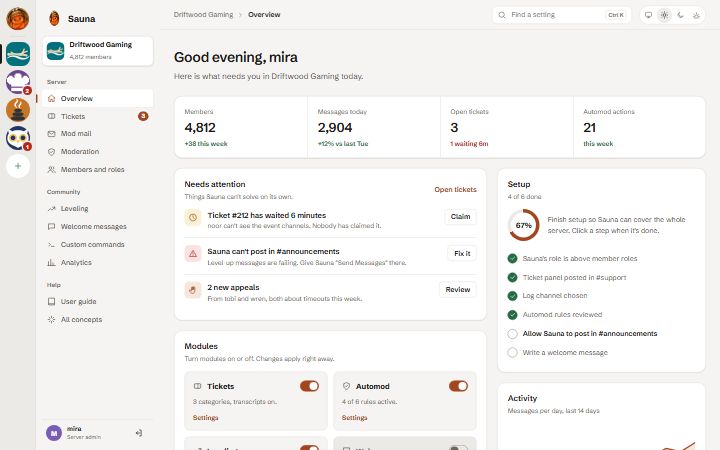Switch to the steaming stones server icon
The height and width of the screenshot is (450, 720).
click(18, 110)
